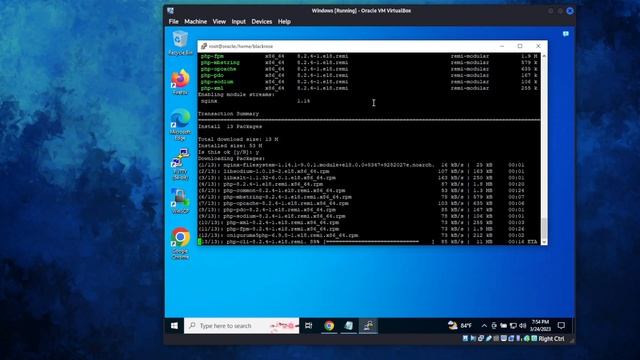
Task: Open the Windows Action Center icon
Action: pos(561,326)
